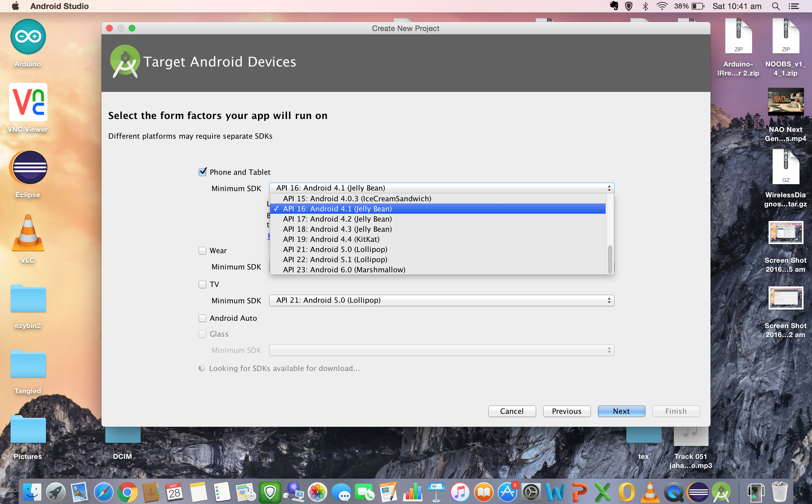Click the Cancel button
This screenshot has width=812, height=504.
point(512,411)
